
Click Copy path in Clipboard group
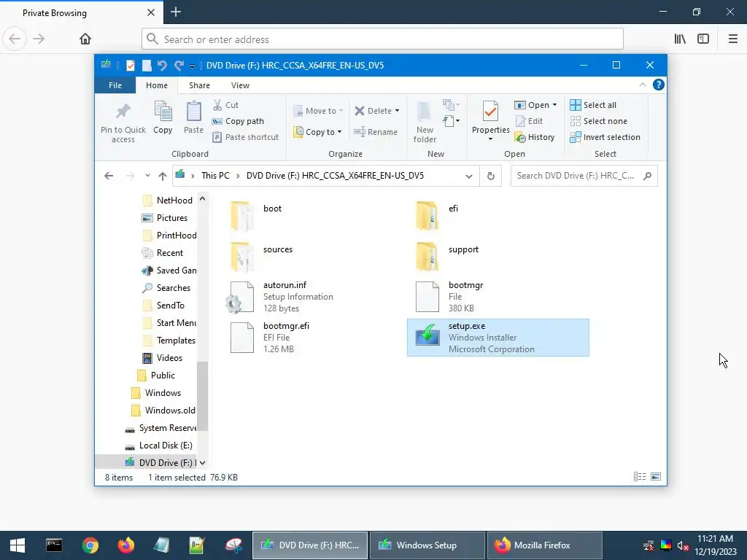pyautogui.click(x=238, y=121)
